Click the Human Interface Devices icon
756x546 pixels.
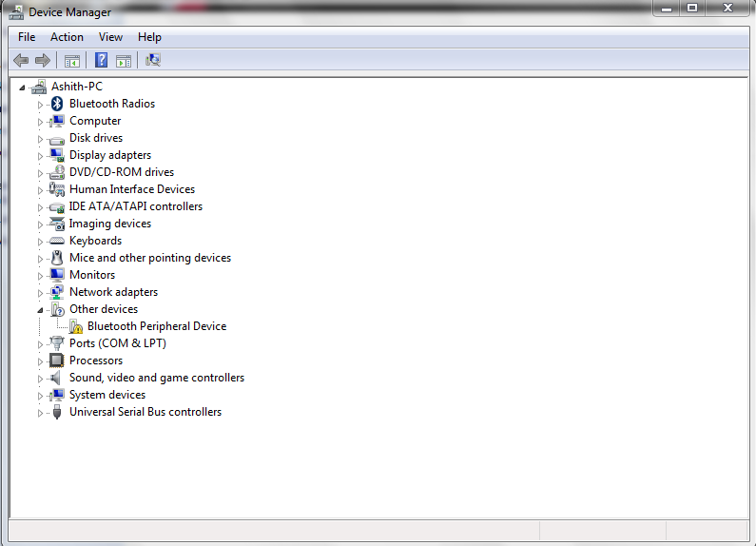click(57, 189)
